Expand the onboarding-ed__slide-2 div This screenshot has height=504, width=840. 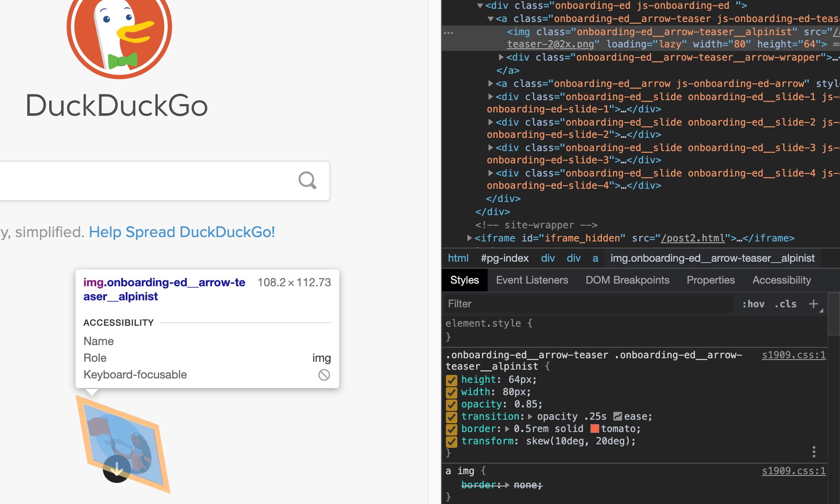click(491, 122)
